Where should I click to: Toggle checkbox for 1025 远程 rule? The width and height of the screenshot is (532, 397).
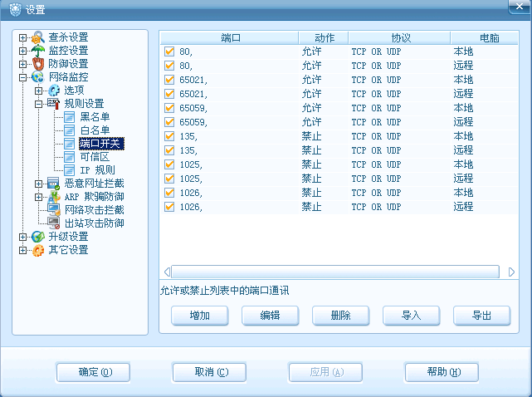point(169,179)
